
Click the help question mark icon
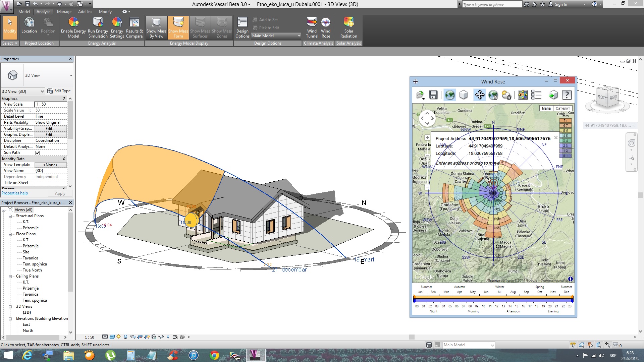click(567, 95)
